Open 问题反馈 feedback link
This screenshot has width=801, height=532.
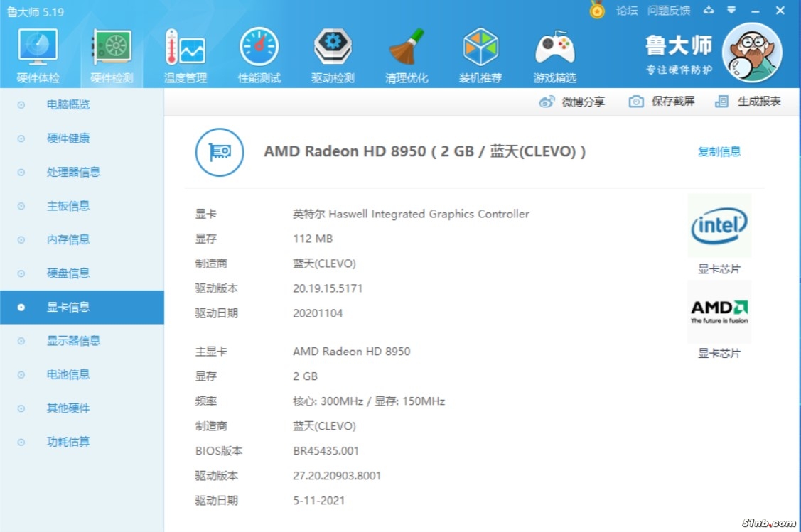coord(669,11)
